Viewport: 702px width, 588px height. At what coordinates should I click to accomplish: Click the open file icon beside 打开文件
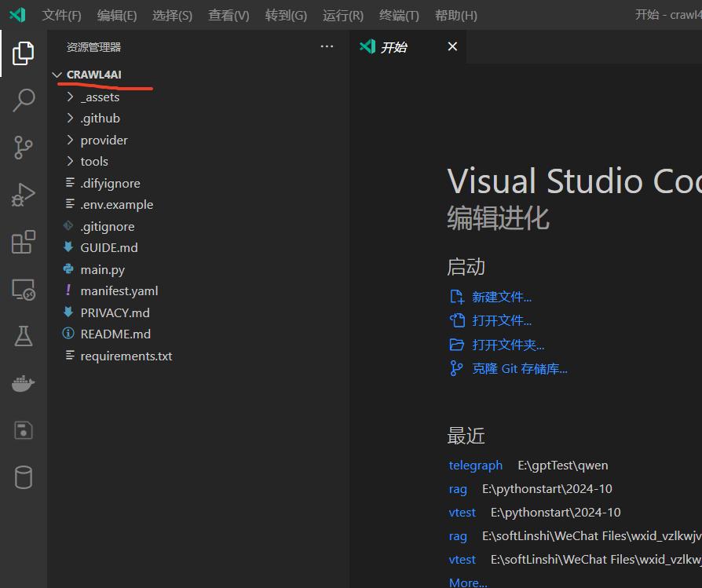pyautogui.click(x=457, y=320)
